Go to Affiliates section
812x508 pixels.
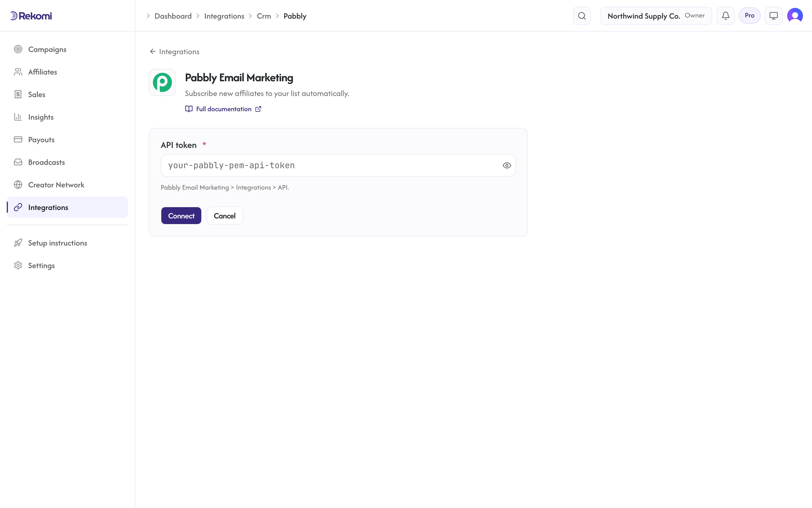(67, 72)
